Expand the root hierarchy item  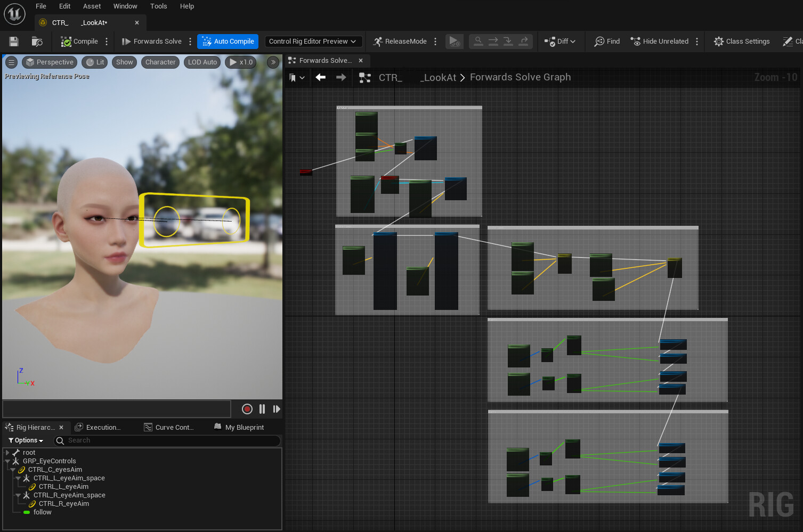[7, 453]
